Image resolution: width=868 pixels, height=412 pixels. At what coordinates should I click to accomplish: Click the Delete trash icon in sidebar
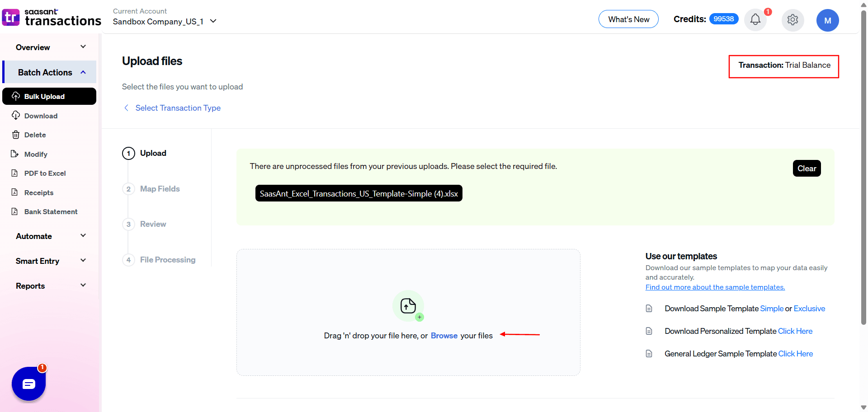[16, 135]
